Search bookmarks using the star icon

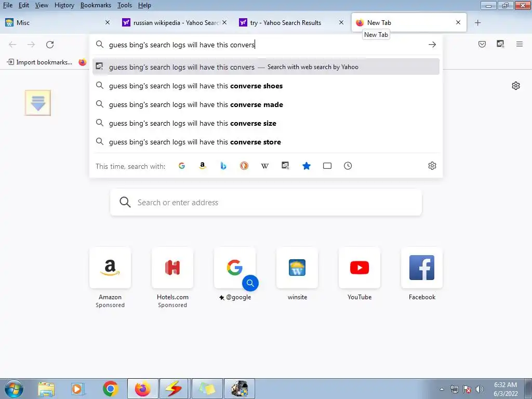307,166
